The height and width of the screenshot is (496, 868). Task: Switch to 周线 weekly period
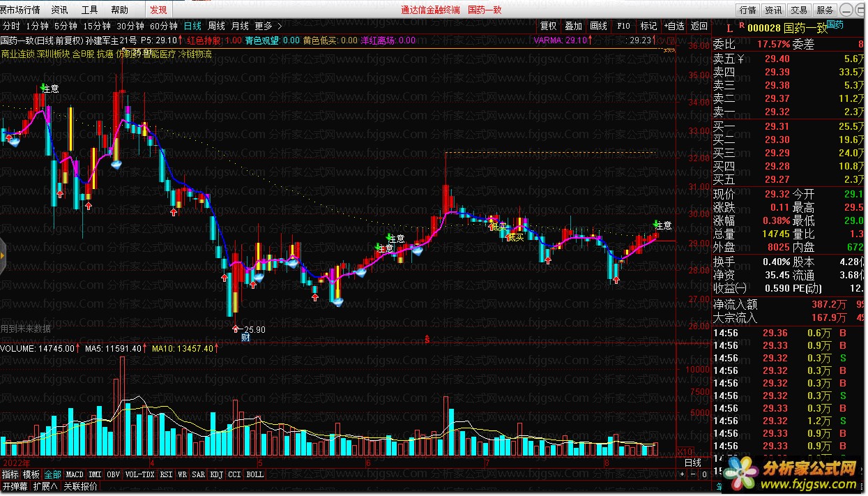tap(216, 26)
